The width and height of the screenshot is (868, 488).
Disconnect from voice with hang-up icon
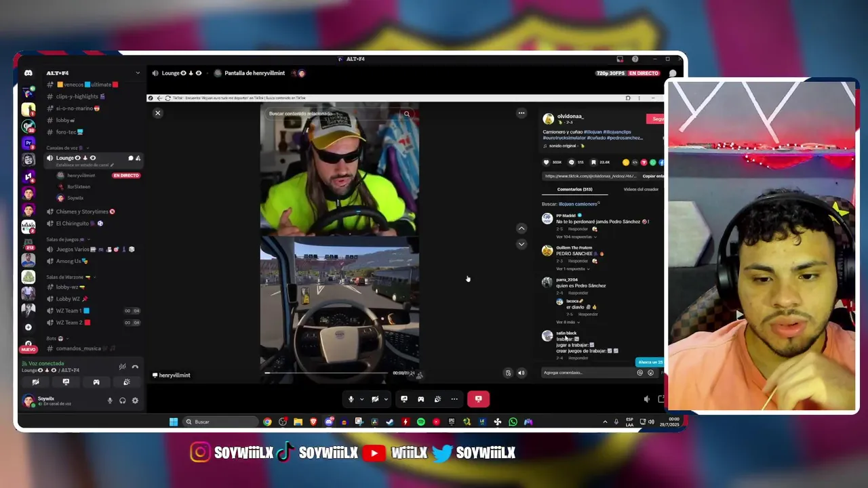click(135, 367)
